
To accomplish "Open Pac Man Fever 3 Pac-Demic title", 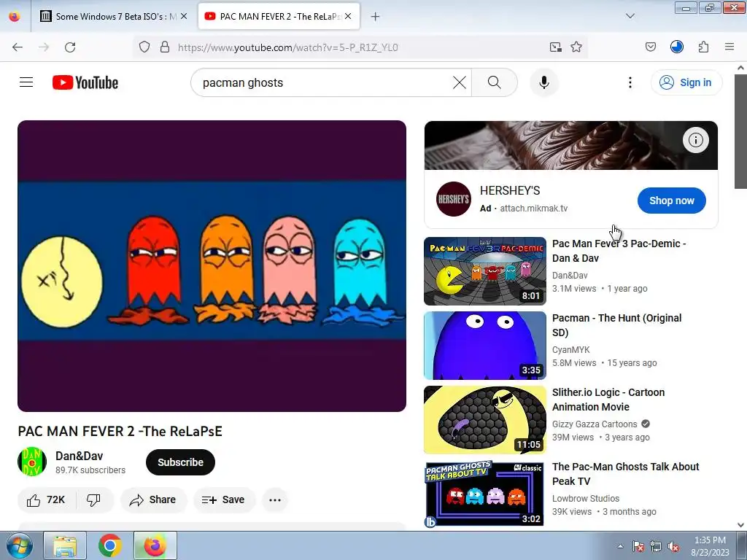I will tap(619, 251).
